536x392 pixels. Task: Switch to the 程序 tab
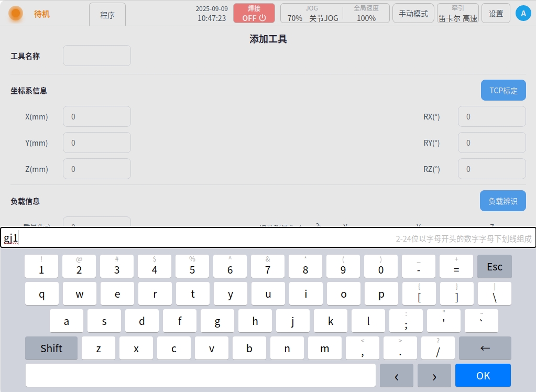tap(107, 15)
